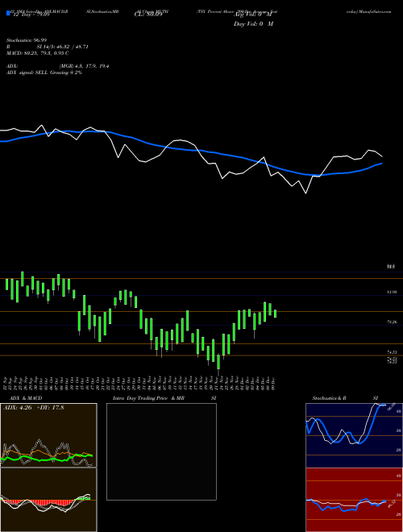Viewport: 403px width, 532px height.
Task: Select the 'ADX signal: SELL Growing @ 2%' text
Action: tap(44, 73)
